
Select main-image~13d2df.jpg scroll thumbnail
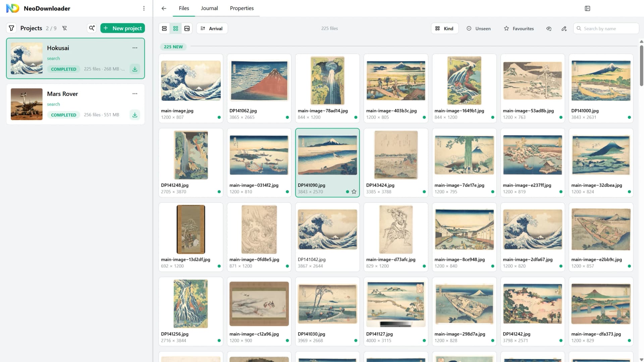tap(191, 229)
